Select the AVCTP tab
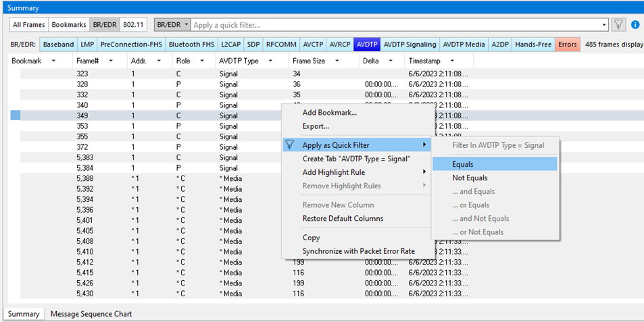Screen dimensions: 644x322 point(313,45)
